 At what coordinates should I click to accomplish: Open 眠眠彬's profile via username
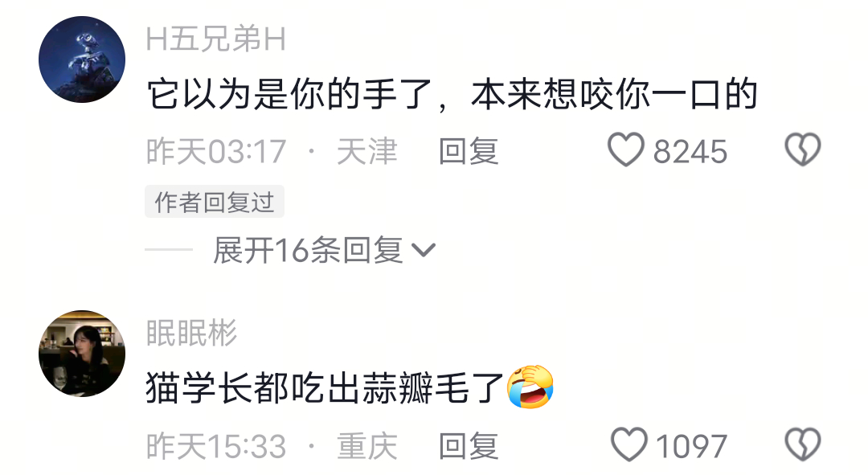[191, 333]
